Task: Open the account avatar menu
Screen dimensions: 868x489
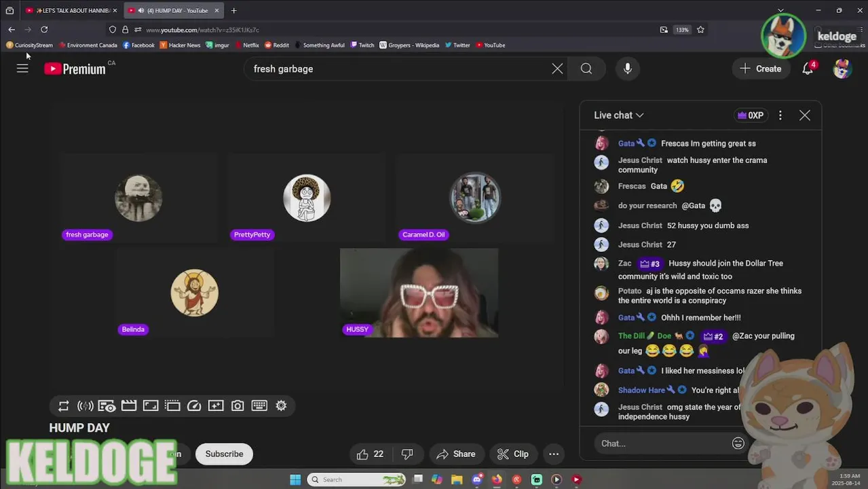Action: 842,69
